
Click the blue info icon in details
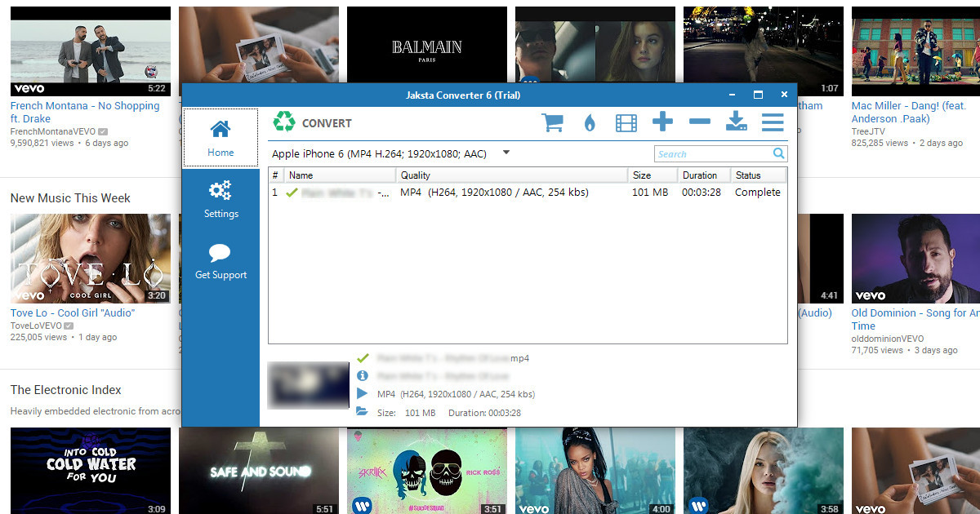[362, 376]
